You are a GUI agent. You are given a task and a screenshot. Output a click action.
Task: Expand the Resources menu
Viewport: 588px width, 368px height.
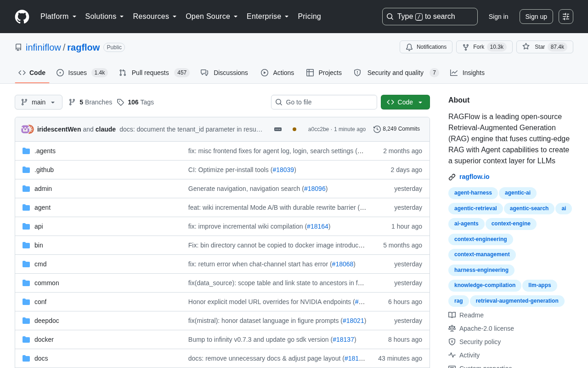pos(155,17)
